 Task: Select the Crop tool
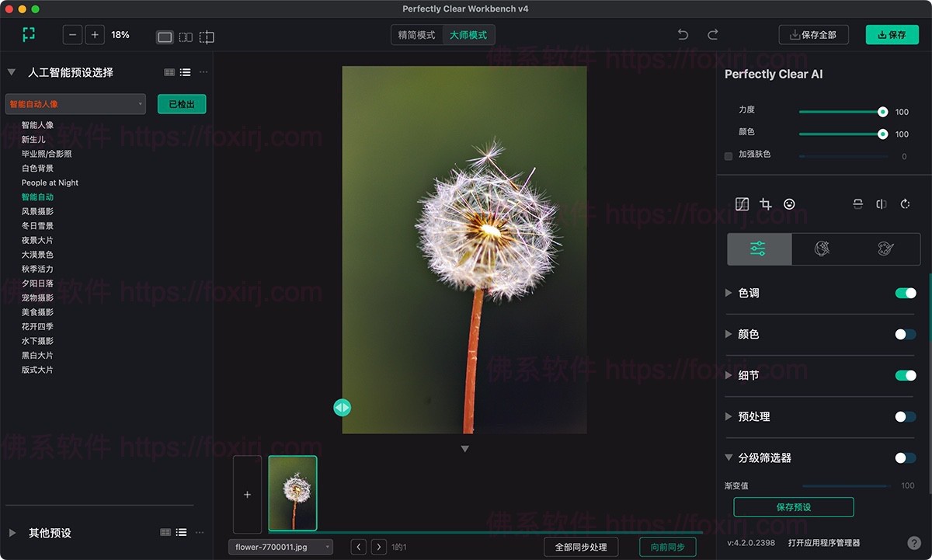pyautogui.click(x=766, y=203)
